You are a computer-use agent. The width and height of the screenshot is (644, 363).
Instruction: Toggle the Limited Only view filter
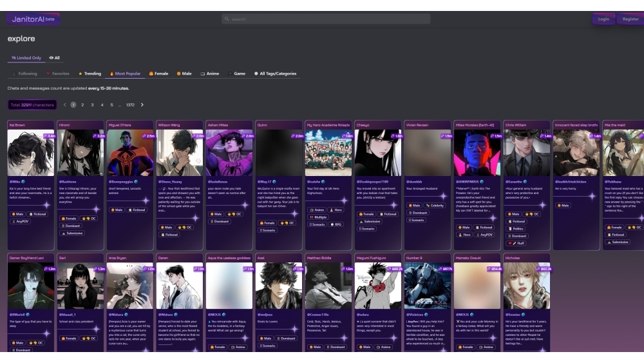pos(26,58)
